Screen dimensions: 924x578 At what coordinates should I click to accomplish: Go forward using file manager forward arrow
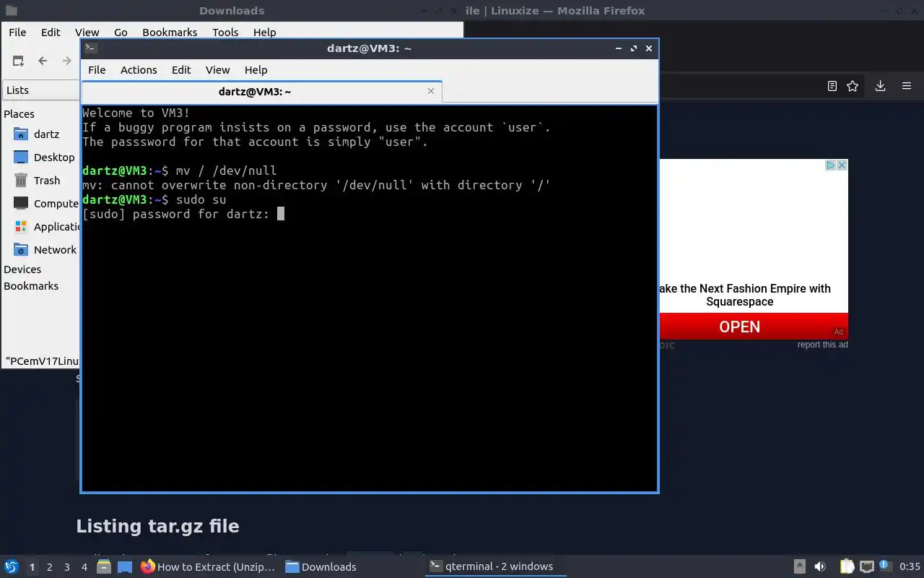pos(67,61)
